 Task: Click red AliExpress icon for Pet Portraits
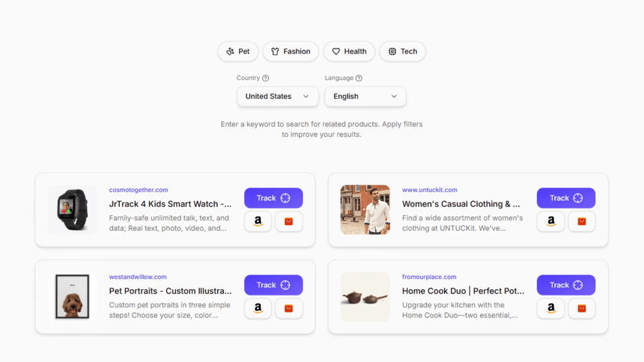click(289, 308)
